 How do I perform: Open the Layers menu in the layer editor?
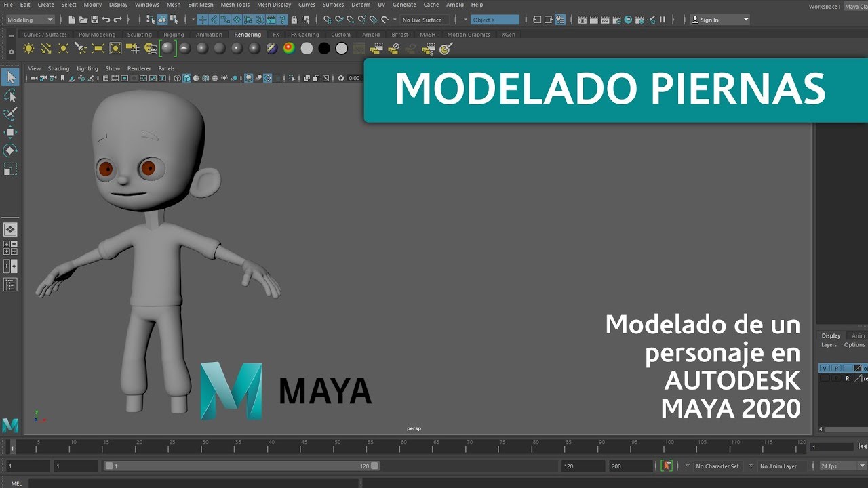[x=829, y=345]
